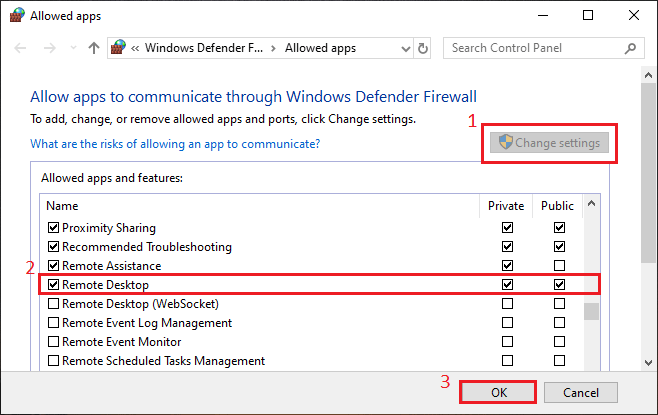Click the Cancel button
The height and width of the screenshot is (415, 658).
(581, 393)
